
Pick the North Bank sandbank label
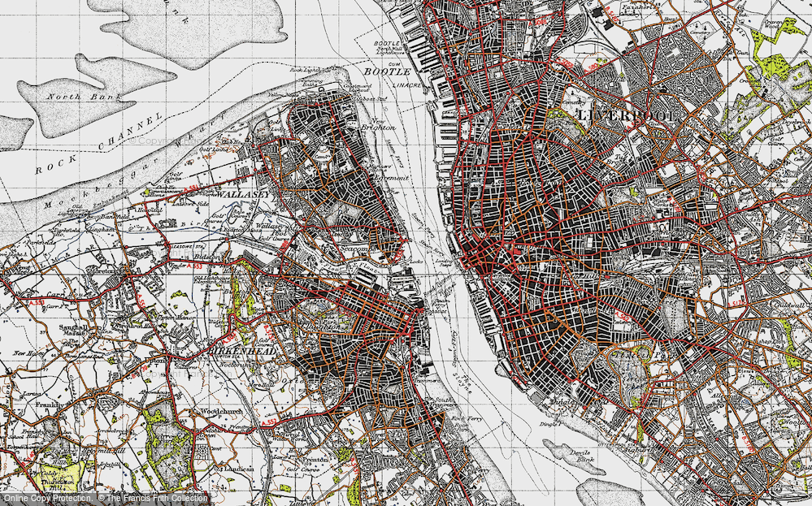tap(84, 97)
